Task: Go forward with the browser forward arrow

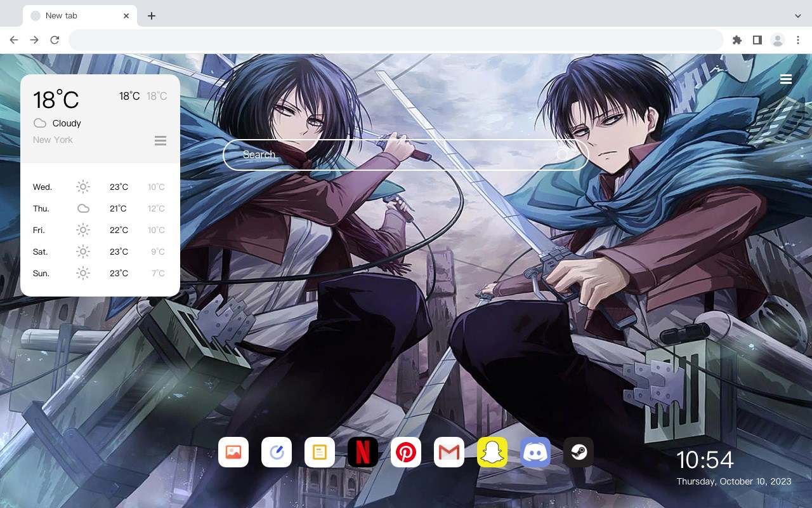Action: coord(34,40)
